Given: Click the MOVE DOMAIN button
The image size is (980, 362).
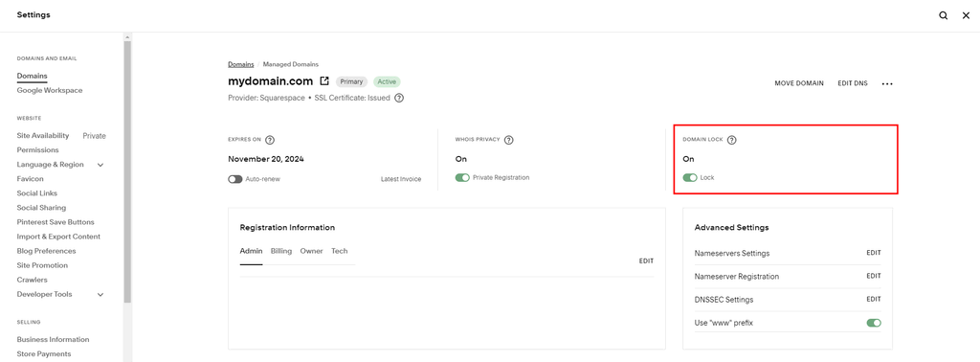Looking at the screenshot, I should [x=799, y=83].
